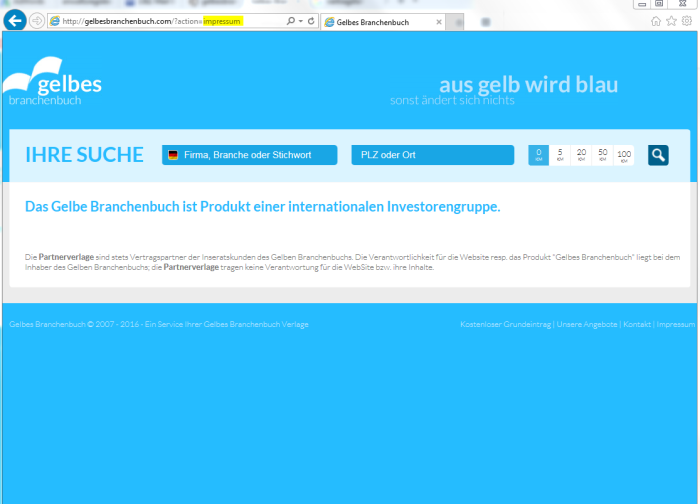
Task: Click the gelbes branchenbuch logo
Action: pos(52,82)
